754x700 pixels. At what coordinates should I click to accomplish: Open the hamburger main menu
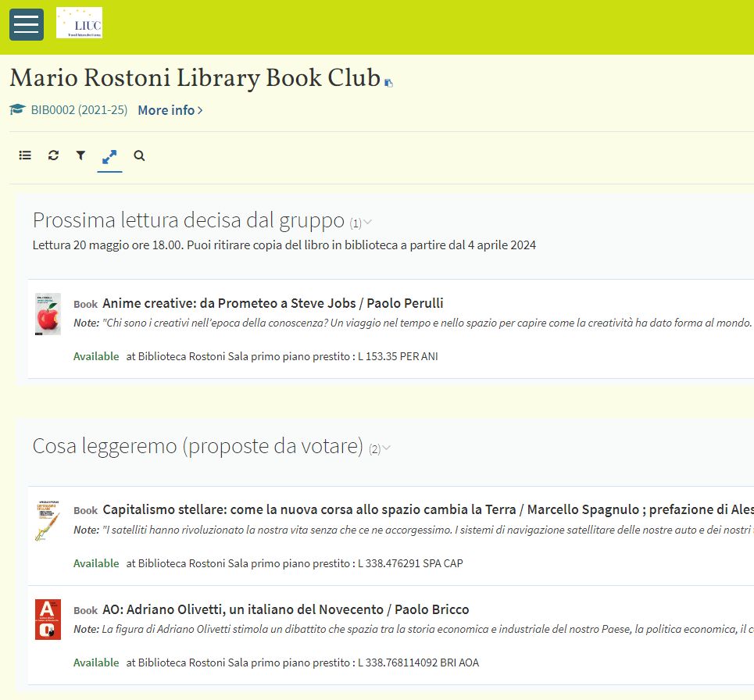26,24
